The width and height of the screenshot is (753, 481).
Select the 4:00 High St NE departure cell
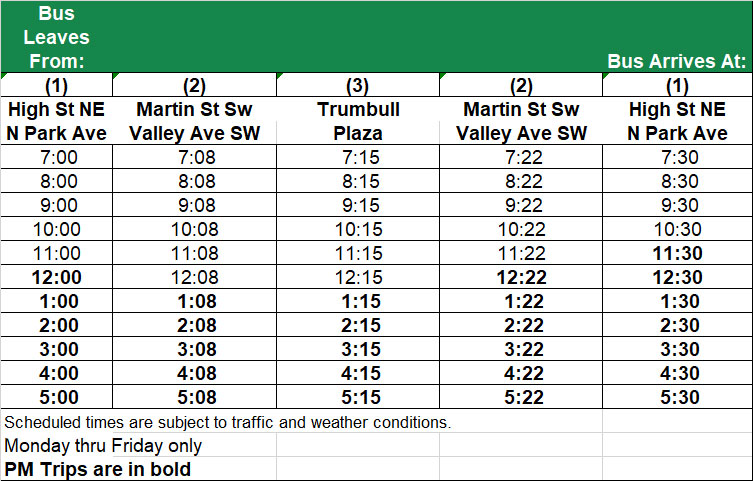click(57, 373)
